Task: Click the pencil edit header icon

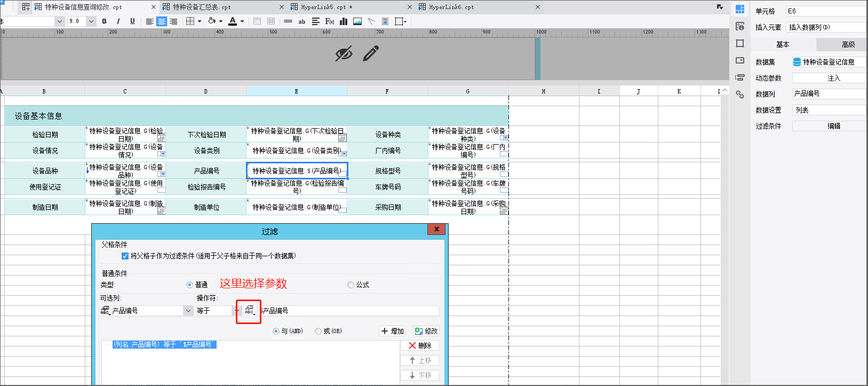Action: coord(371,53)
